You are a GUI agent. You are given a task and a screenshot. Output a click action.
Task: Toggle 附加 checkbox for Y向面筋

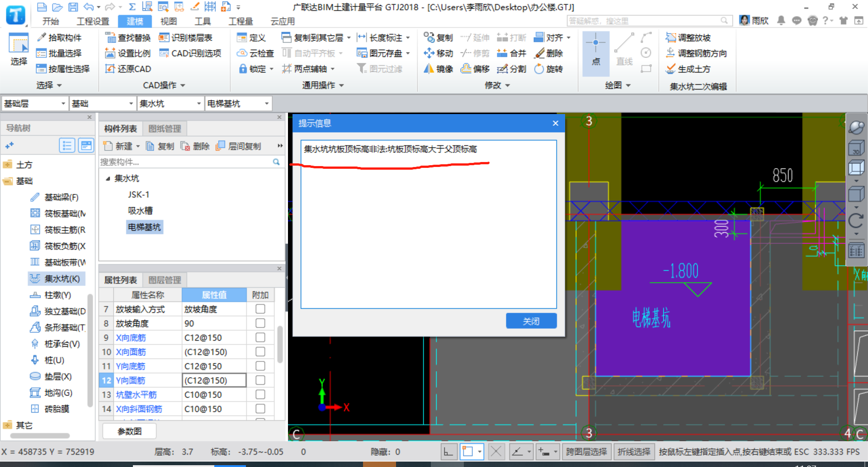click(x=260, y=380)
